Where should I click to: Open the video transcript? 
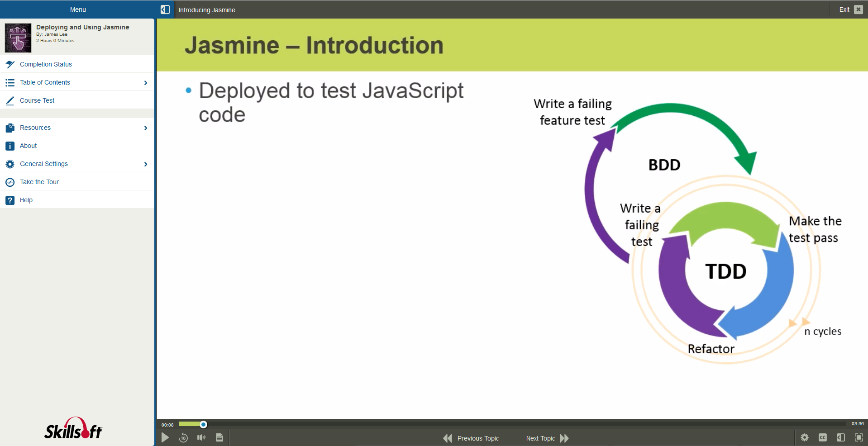tap(219, 437)
